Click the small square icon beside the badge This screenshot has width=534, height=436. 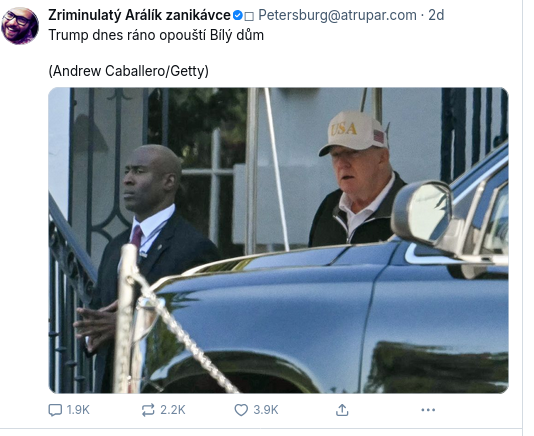tap(249, 16)
